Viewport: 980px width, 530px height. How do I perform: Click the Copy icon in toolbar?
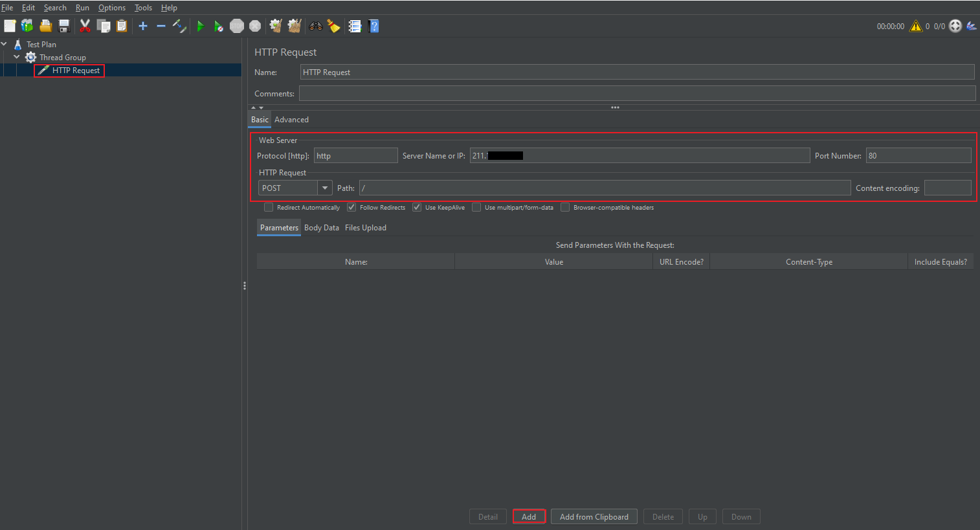pos(103,26)
